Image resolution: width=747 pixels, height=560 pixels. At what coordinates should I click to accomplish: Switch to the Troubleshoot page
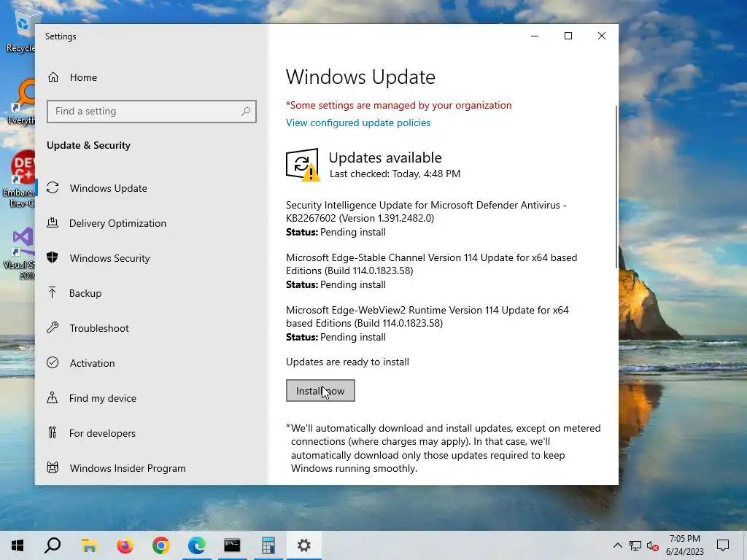pyautogui.click(x=152, y=328)
